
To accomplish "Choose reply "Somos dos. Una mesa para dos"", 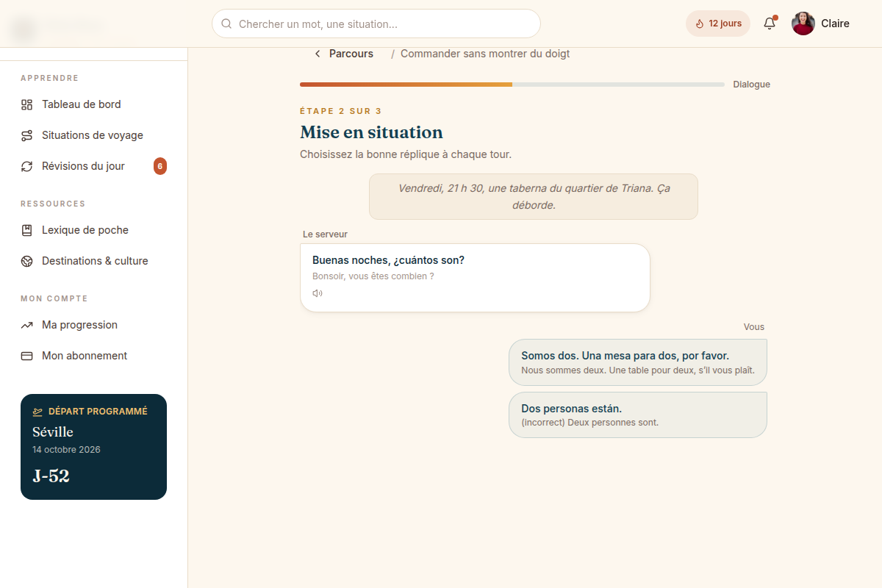I will pos(638,362).
